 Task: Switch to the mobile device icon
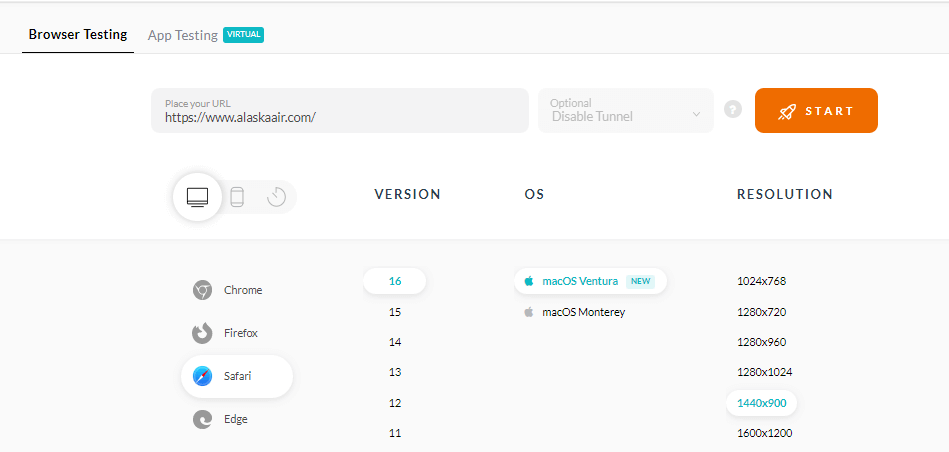click(x=237, y=197)
